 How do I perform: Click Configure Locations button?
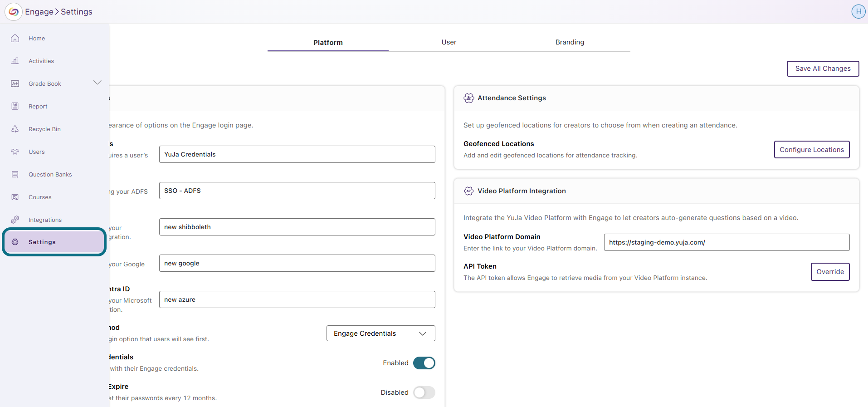click(811, 149)
